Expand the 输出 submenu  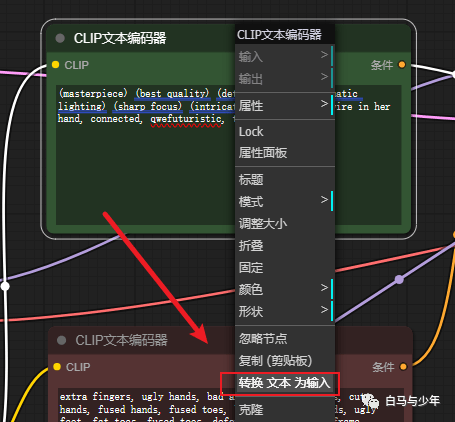click(x=285, y=78)
